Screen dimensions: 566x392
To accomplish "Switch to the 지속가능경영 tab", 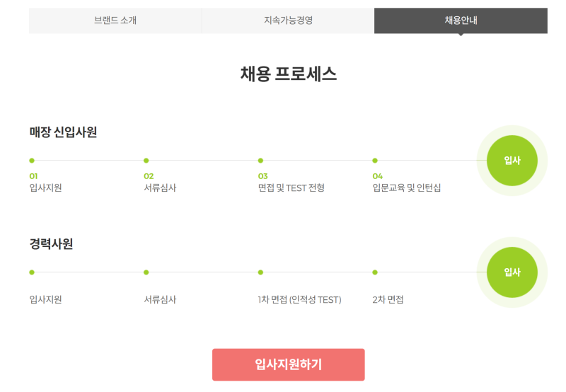I will tap(288, 21).
